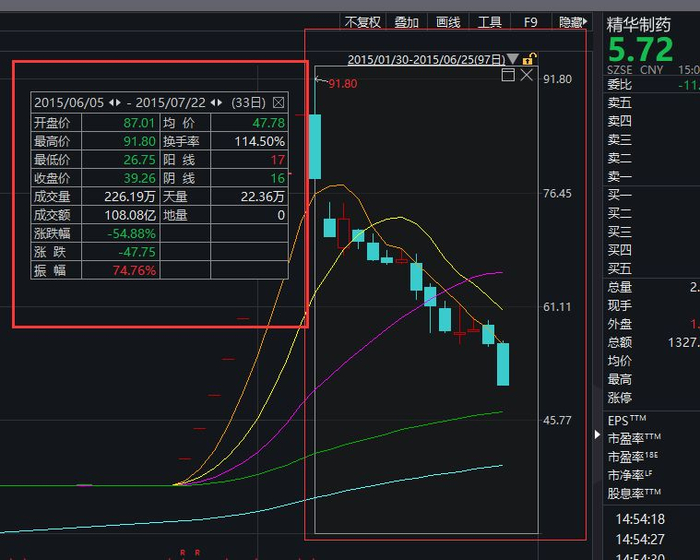
Task: Step end date 2015/07/22 back one day
Action: 213,103
